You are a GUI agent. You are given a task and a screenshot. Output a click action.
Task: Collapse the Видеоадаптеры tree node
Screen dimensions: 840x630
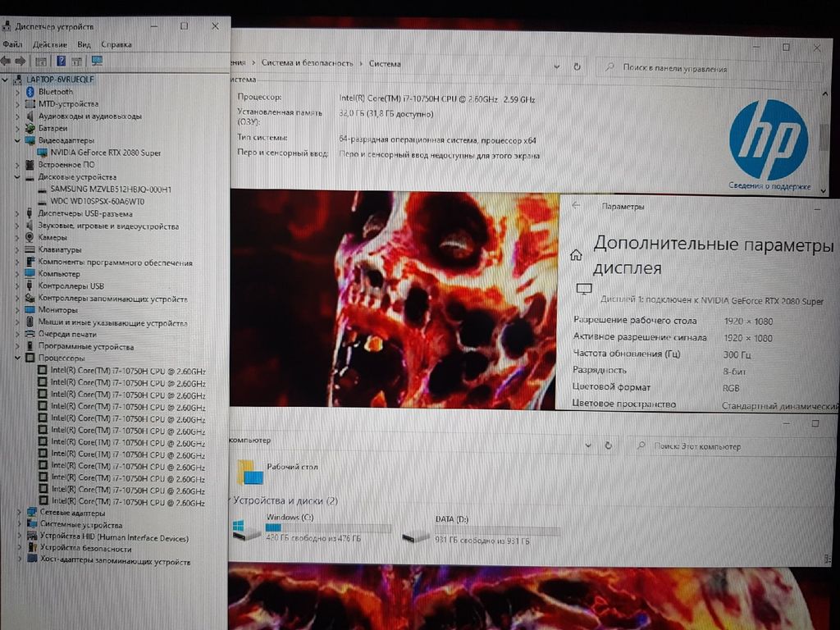click(18, 141)
